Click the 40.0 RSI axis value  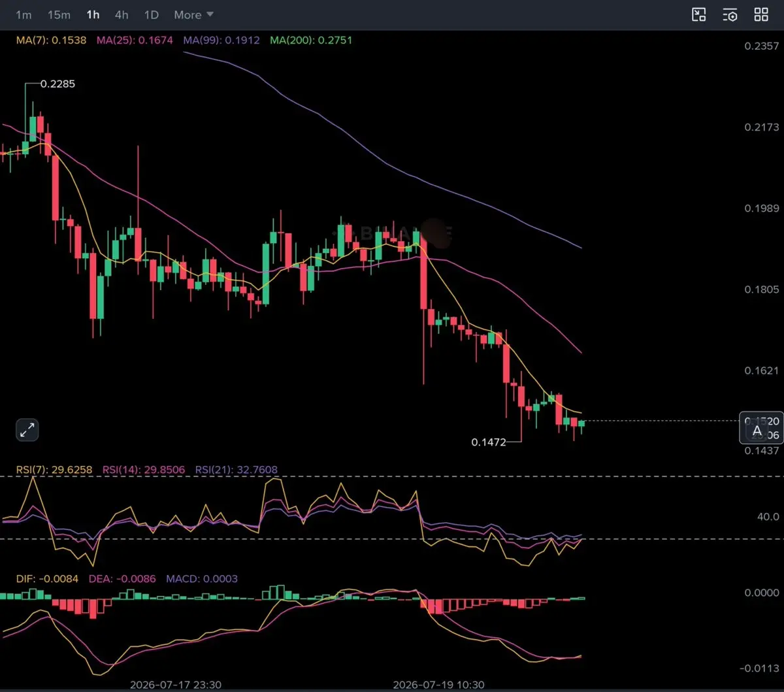point(768,516)
